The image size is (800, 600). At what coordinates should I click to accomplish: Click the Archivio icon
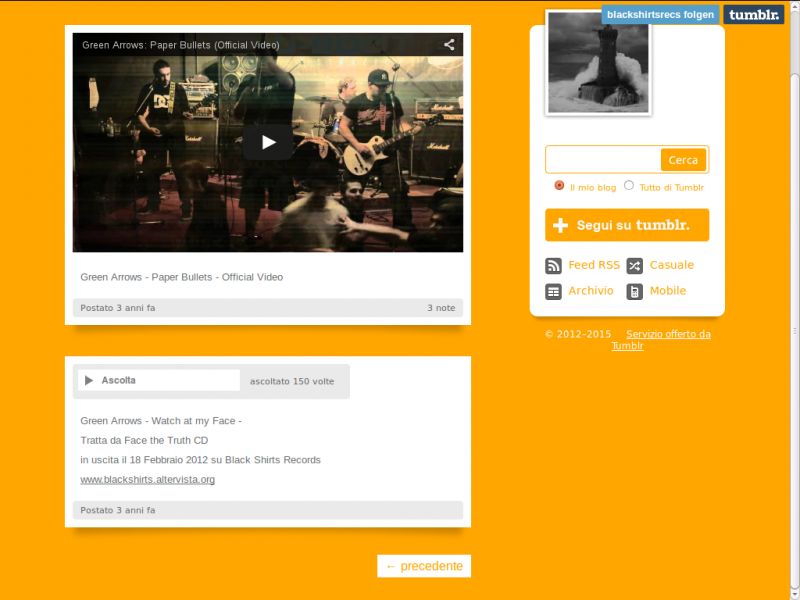[x=553, y=291]
